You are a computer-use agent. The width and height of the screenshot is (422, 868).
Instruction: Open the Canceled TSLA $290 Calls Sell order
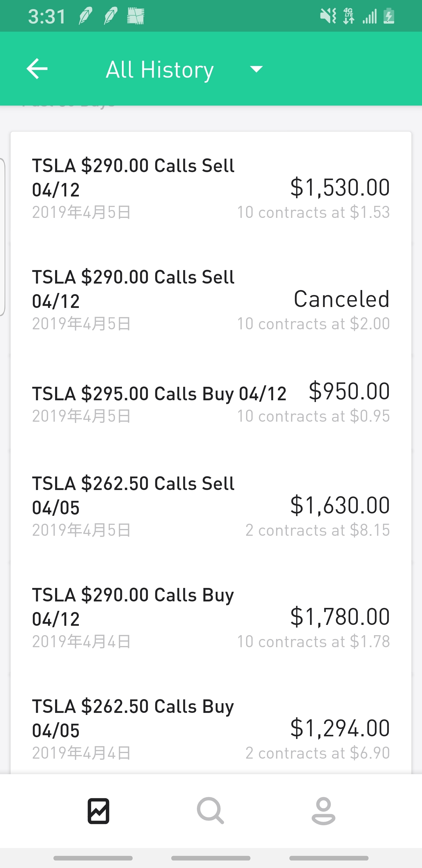pyautogui.click(x=211, y=300)
